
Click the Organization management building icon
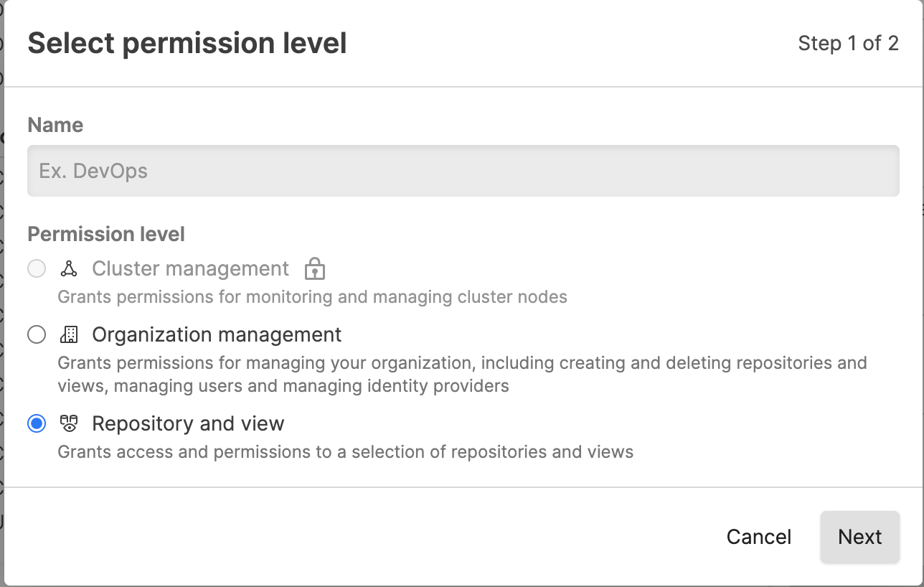(69, 334)
